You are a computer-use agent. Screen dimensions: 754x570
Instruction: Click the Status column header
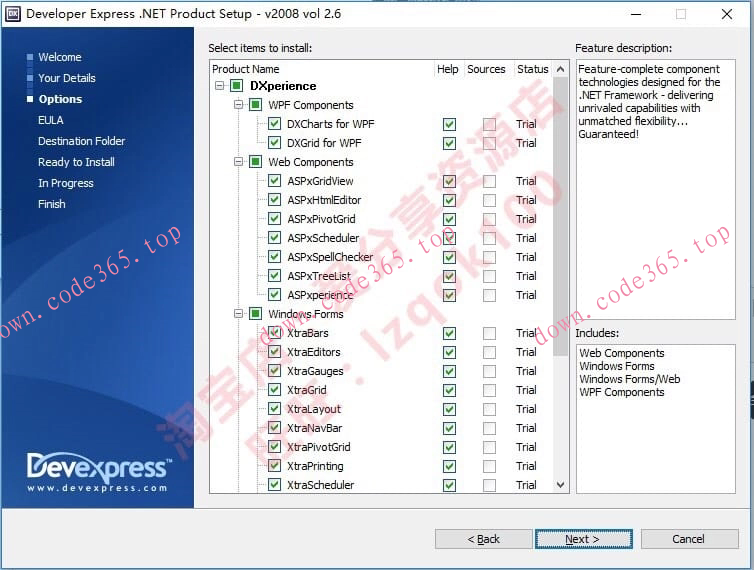tap(533, 69)
